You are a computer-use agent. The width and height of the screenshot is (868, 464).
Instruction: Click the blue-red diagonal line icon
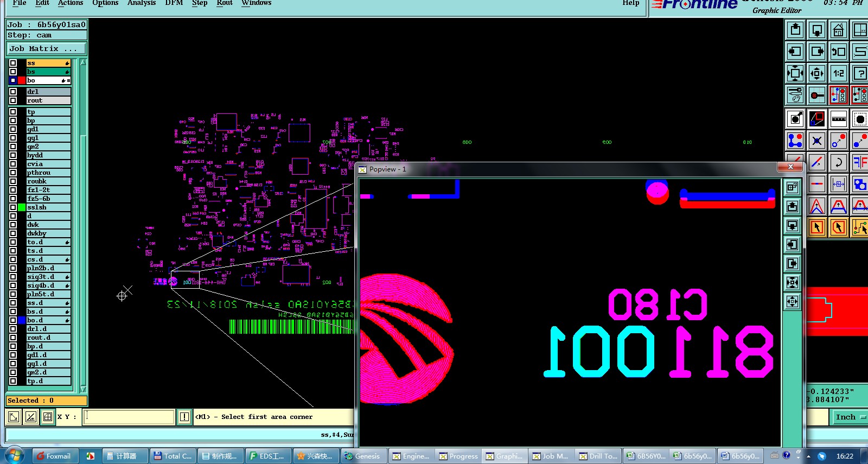(817, 162)
